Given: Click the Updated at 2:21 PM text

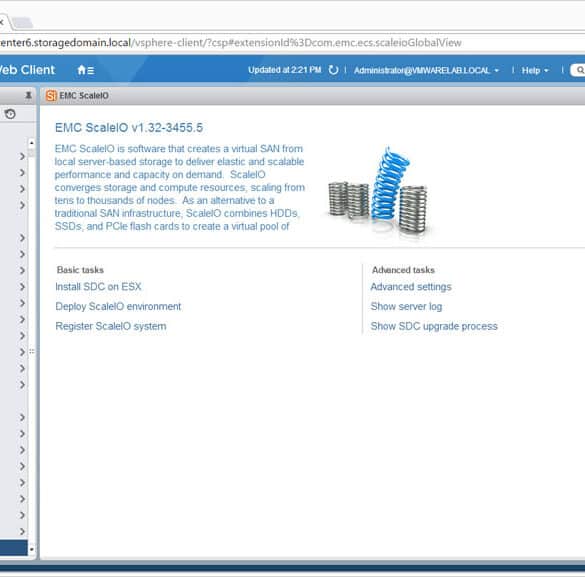Looking at the screenshot, I should [285, 70].
